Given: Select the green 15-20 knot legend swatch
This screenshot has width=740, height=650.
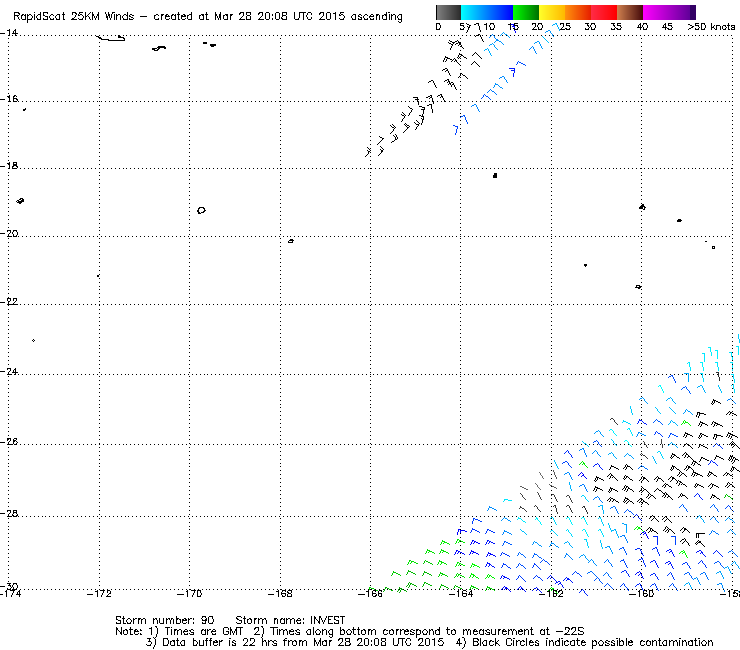Looking at the screenshot, I should [526, 12].
